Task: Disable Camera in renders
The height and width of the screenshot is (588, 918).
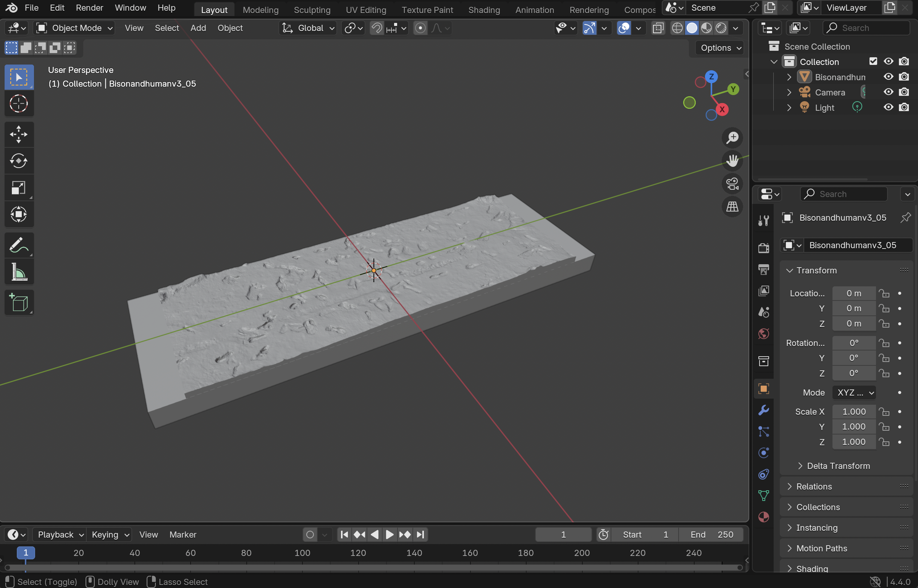Action: coord(903,92)
